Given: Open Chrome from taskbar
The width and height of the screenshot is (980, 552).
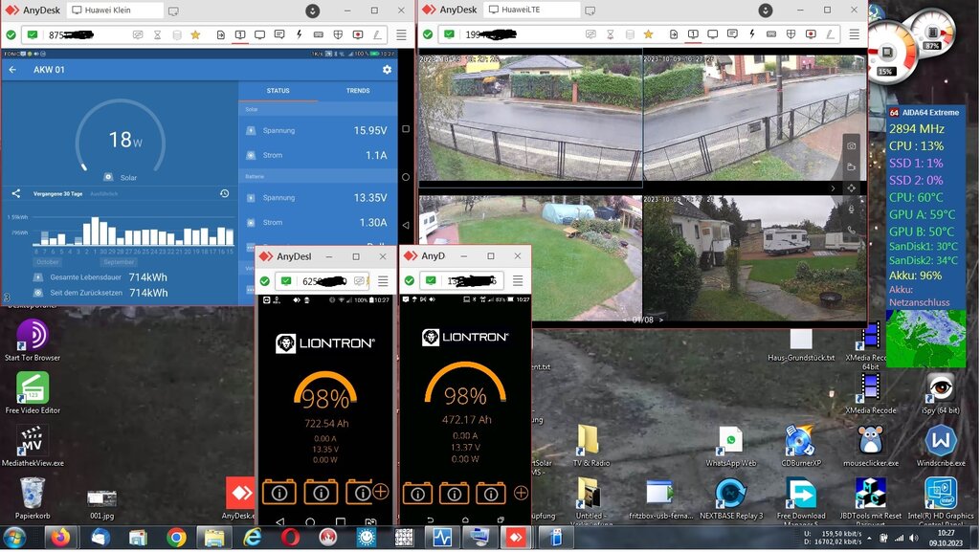Looking at the screenshot, I should click(176, 538).
